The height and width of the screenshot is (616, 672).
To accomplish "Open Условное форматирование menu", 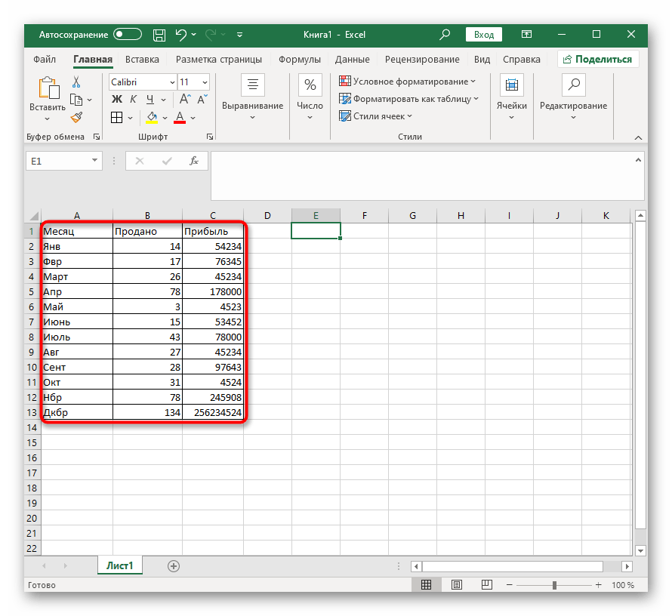I will (407, 82).
